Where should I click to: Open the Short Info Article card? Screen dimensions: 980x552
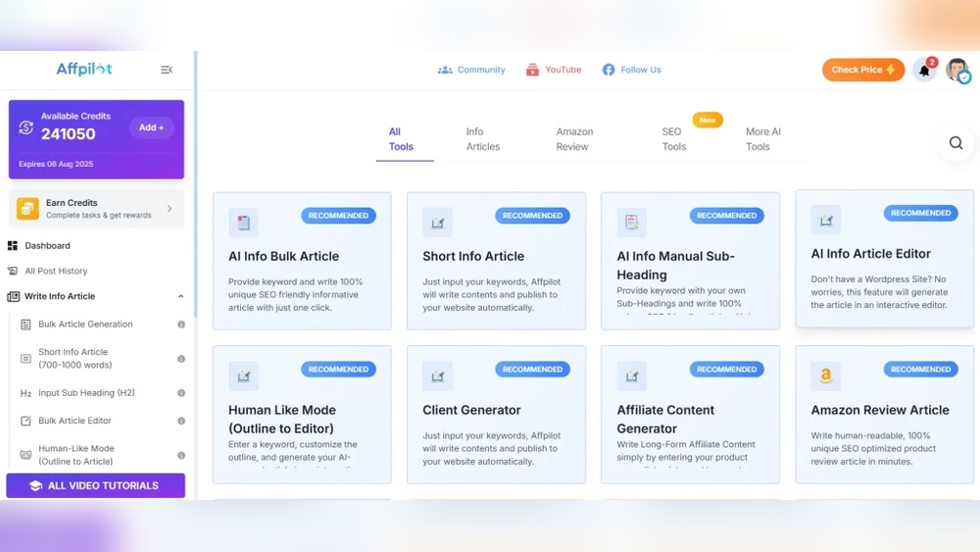pos(496,261)
